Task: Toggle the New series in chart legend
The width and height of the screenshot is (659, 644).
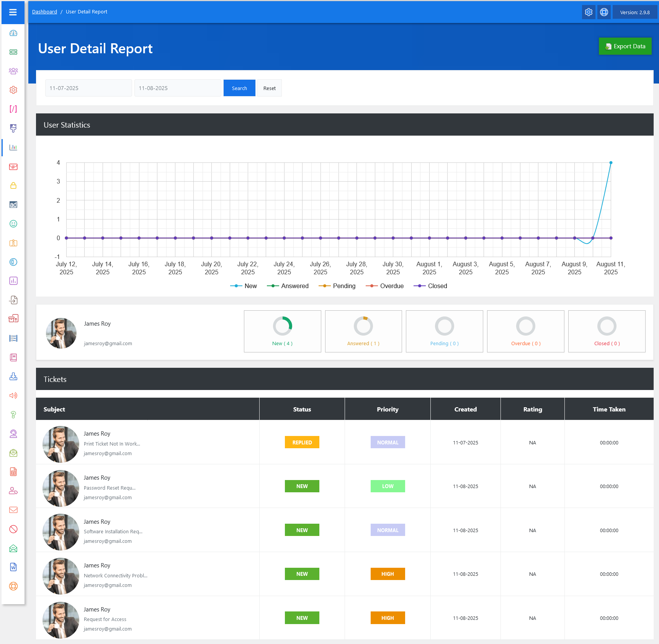Action: (244, 286)
